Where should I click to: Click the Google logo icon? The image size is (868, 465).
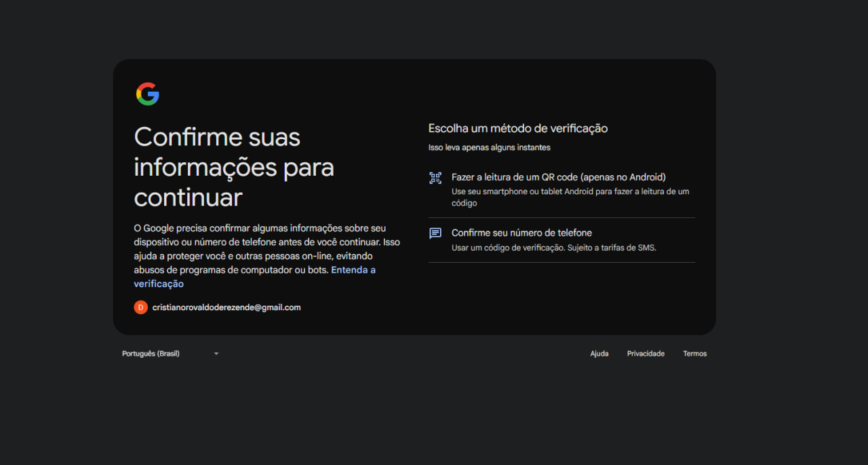147,94
